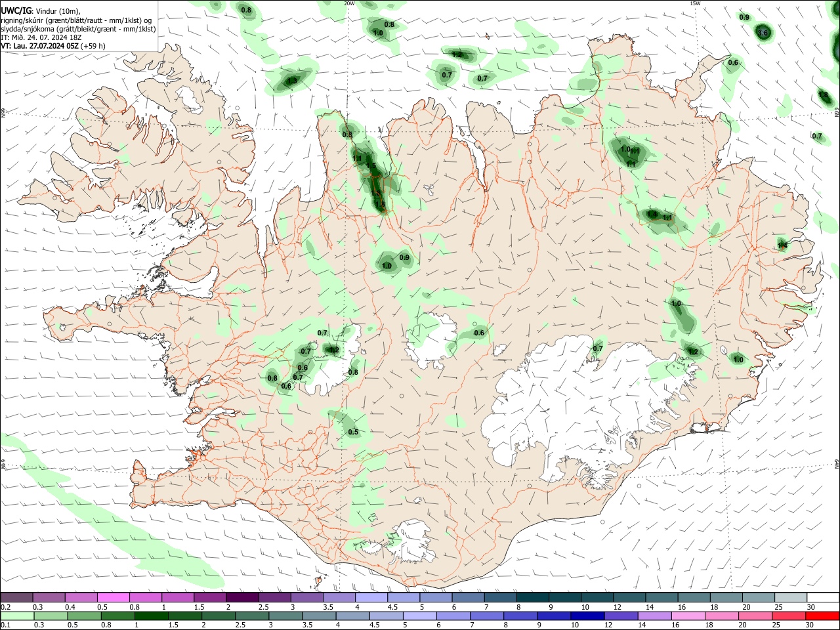Select the dark blue swatch labeled 10 in lower row
Screen dimensions: 840x630
tap(586, 616)
